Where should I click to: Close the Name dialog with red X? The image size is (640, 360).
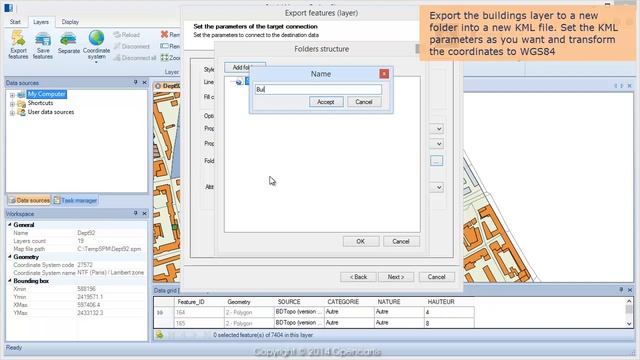tap(384, 73)
